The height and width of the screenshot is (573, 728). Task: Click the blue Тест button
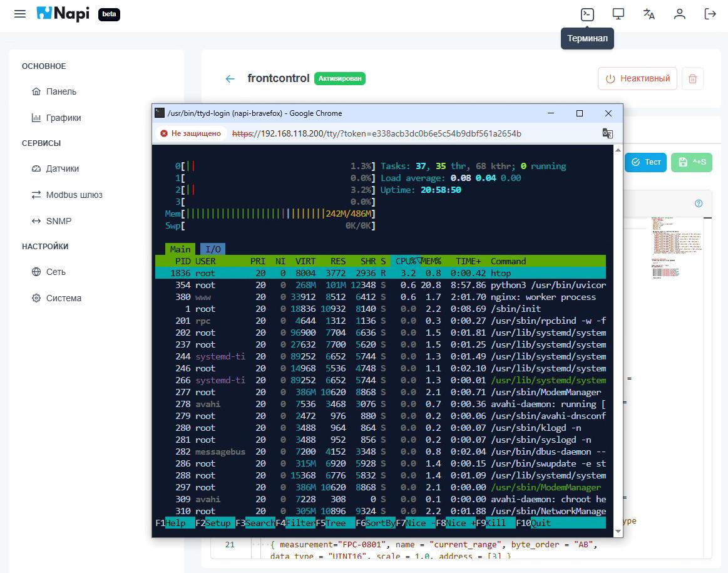645,162
